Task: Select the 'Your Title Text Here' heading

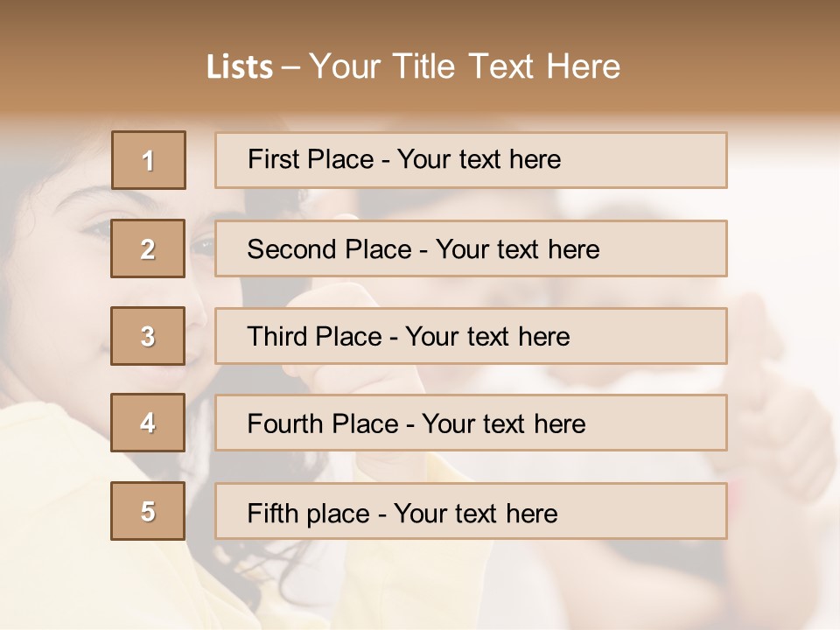Action: 465,67
